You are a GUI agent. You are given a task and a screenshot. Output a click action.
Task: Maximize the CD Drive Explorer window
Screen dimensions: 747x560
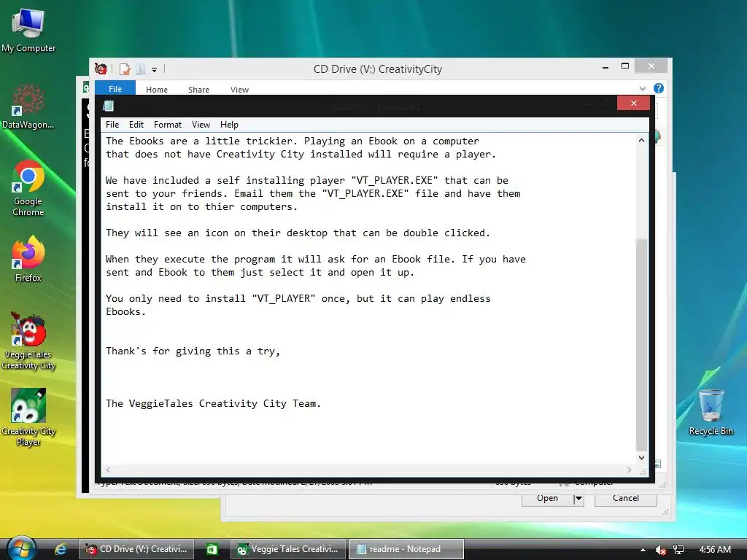click(x=625, y=66)
